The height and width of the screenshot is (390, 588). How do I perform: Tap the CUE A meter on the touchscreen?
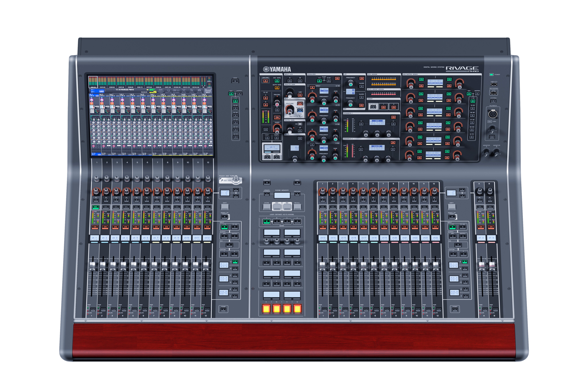(209, 79)
